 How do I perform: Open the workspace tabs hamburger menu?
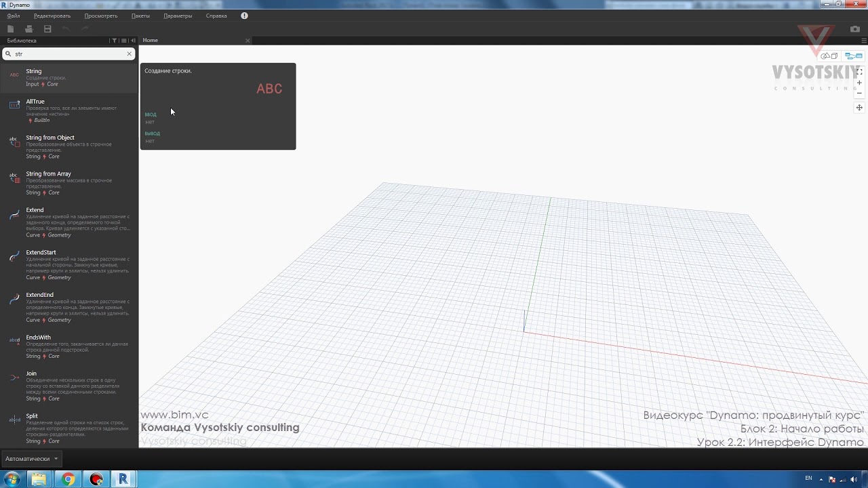pyautogui.click(x=863, y=41)
